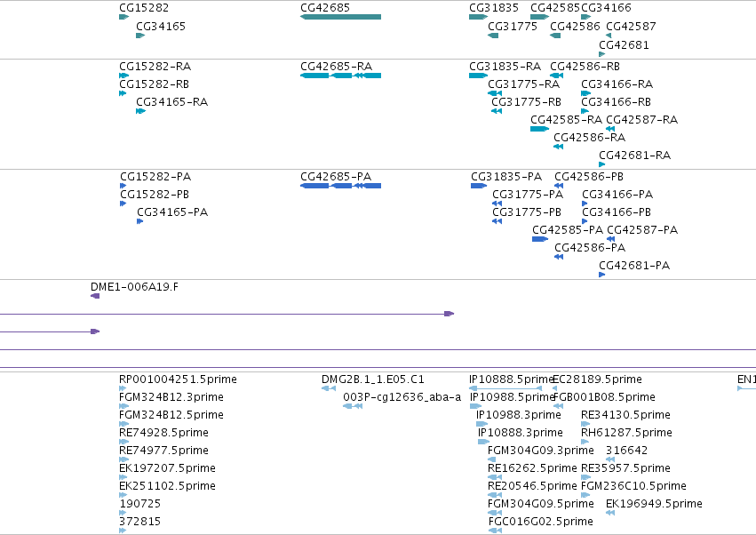Image resolution: width=756 pixels, height=535 pixels.
Task: Select the CG31775 gene label
Action: pos(513,26)
